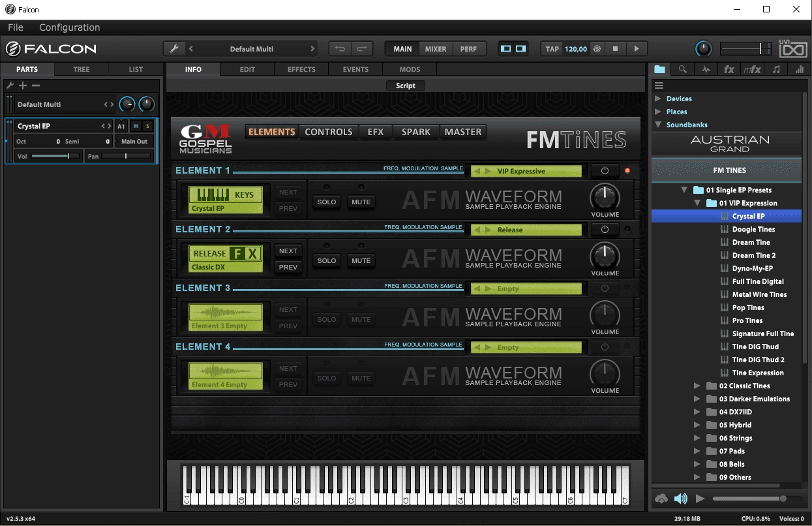Toggle the right sidebar panel visibility icon
This screenshot has width=812, height=526.
pyautogui.click(x=520, y=49)
